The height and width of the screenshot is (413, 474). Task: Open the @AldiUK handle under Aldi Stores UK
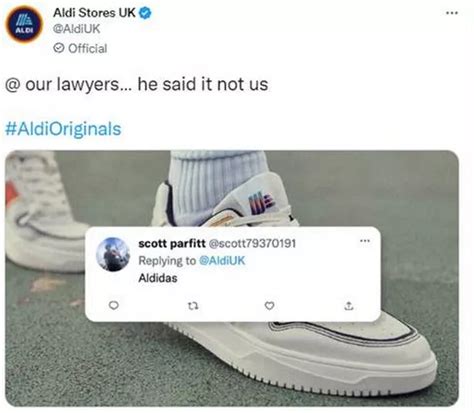(77, 29)
